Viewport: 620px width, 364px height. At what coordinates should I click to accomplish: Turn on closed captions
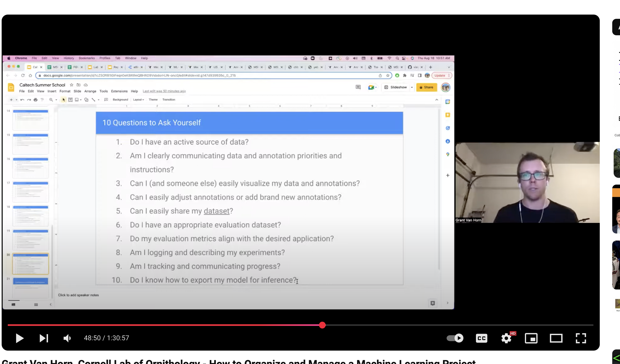click(x=482, y=338)
